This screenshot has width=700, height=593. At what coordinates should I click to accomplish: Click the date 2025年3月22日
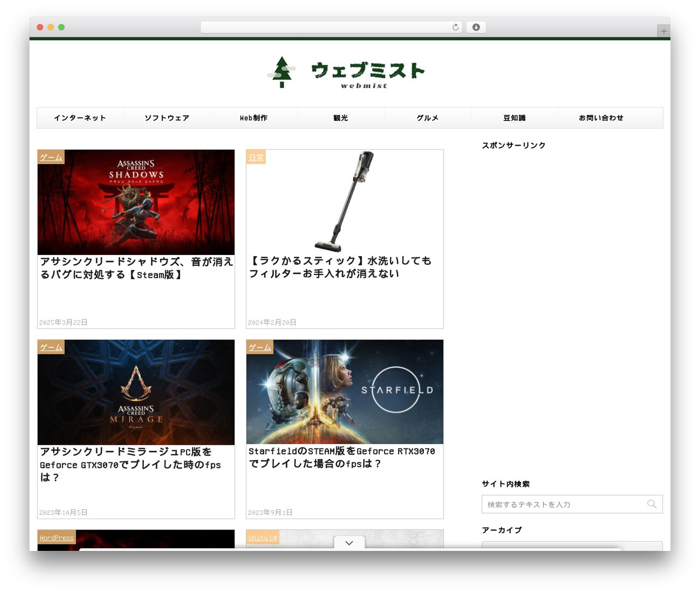pyautogui.click(x=63, y=323)
